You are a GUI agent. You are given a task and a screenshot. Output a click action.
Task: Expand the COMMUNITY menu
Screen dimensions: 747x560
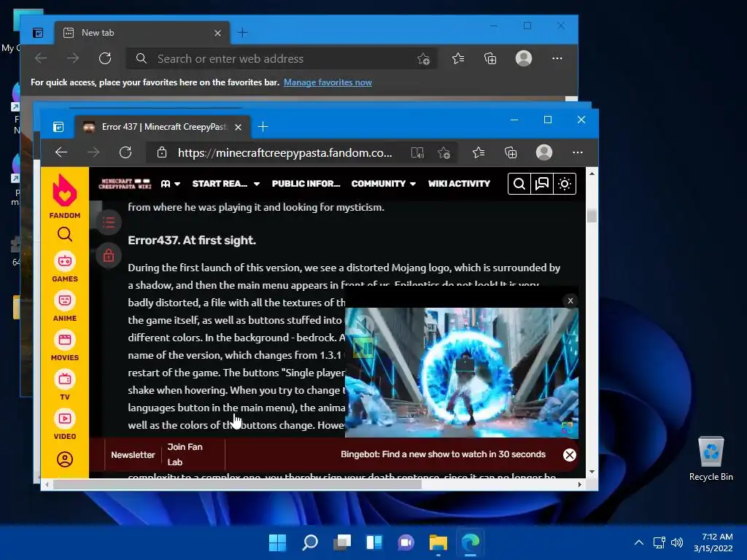click(384, 184)
